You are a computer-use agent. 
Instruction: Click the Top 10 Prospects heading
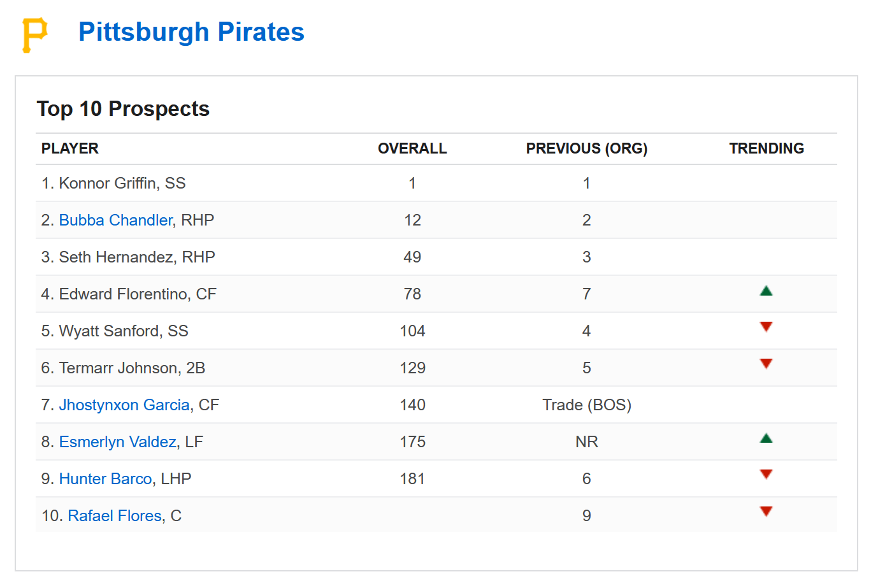124,108
